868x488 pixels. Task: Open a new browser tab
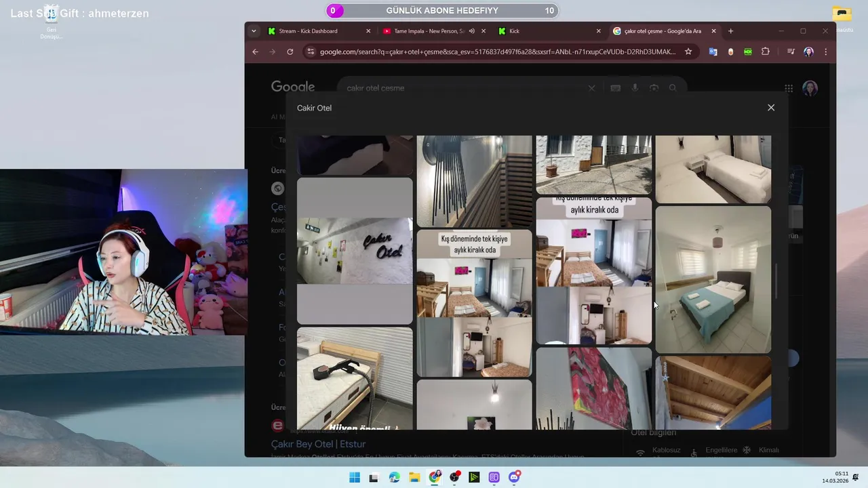730,31
